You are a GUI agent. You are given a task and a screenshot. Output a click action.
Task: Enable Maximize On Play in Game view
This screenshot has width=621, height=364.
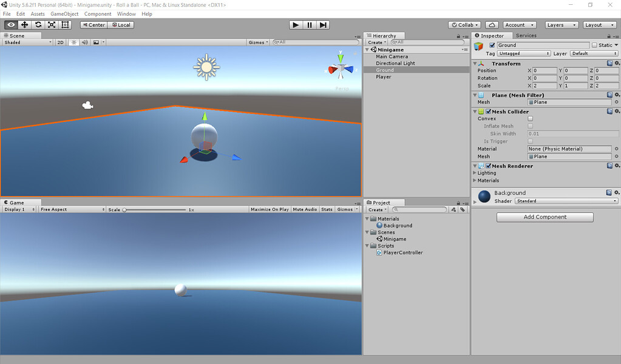[x=269, y=209]
